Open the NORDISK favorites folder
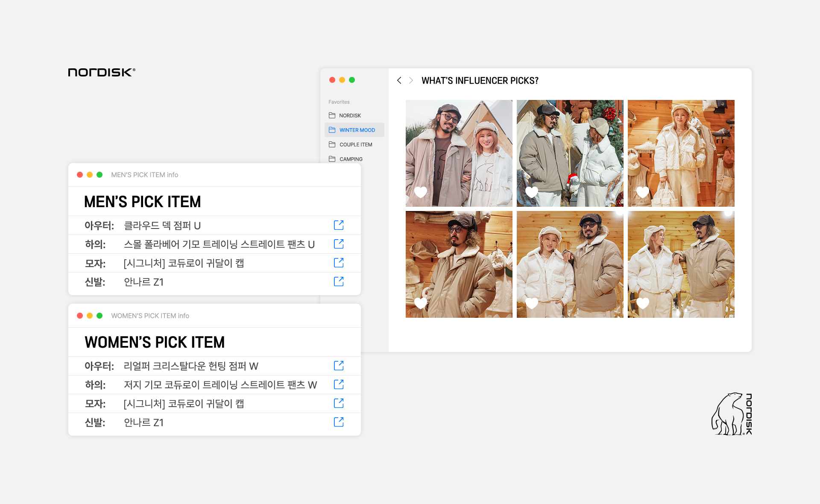 (349, 115)
